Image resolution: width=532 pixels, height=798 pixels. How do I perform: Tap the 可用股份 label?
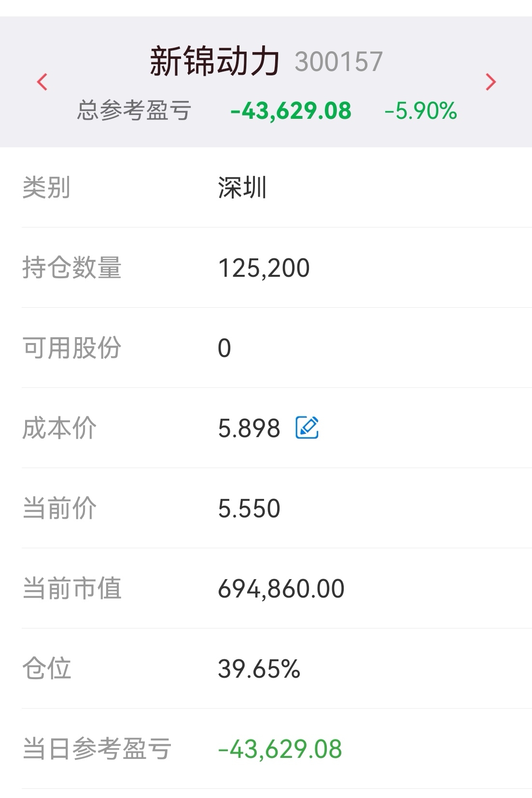pos(71,348)
